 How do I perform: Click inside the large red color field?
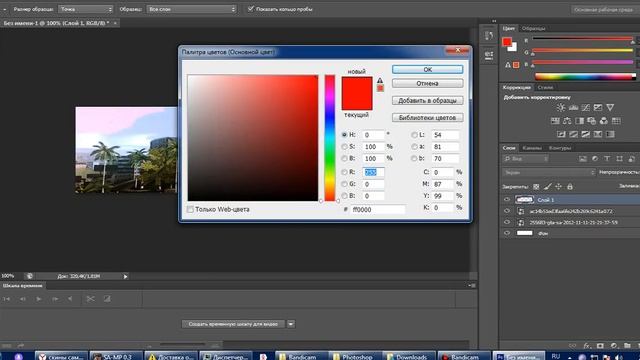pyautogui.click(x=253, y=138)
